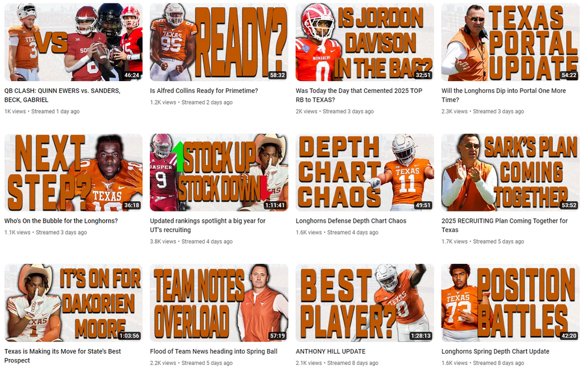
Task: Select the Position Battles thumbnail
Action: point(510,303)
